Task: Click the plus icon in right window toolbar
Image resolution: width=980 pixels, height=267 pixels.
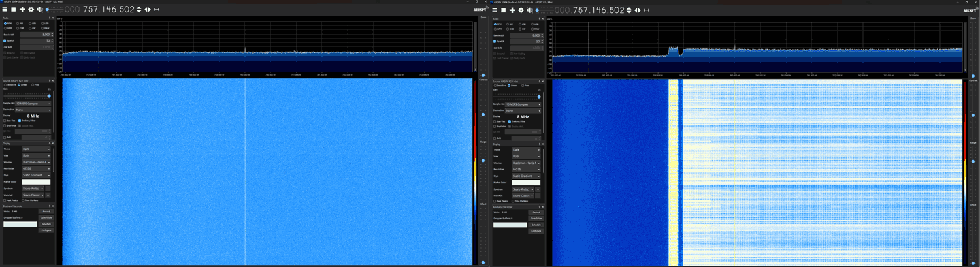Action: 512,10
